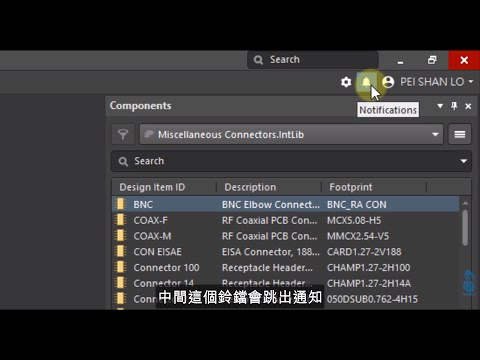Click the 050DSUB0.762-4H15 footprint cell

point(372,299)
